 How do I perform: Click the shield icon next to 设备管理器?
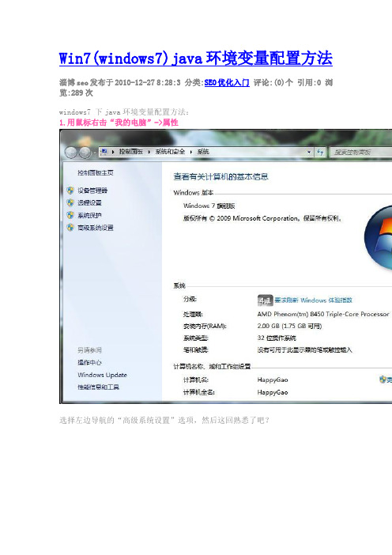pos(70,191)
